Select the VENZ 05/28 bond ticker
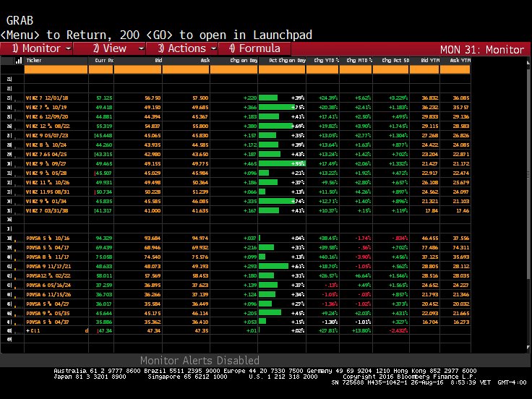The width and height of the screenshot is (532, 399). click(46, 173)
